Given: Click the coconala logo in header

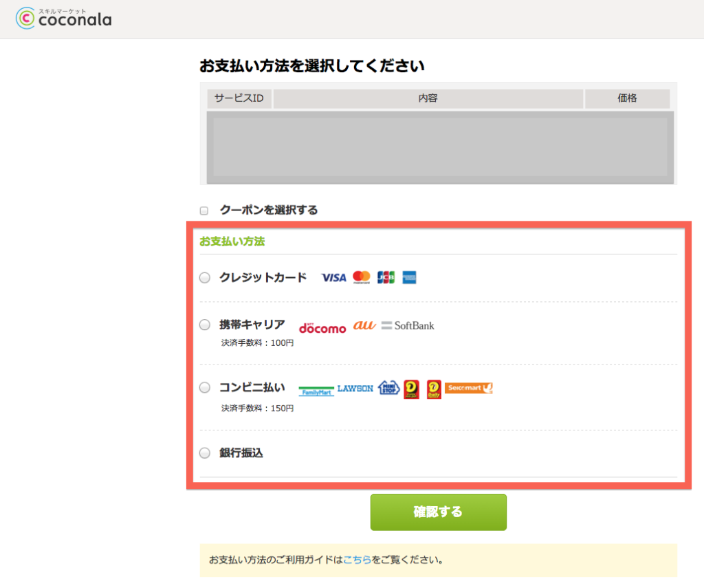Looking at the screenshot, I should coord(63,18).
